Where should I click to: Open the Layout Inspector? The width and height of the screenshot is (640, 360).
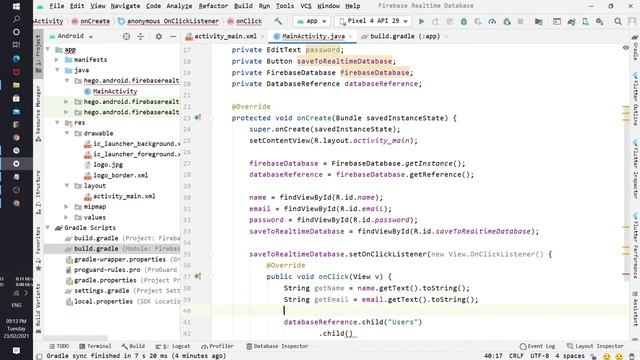(595, 346)
